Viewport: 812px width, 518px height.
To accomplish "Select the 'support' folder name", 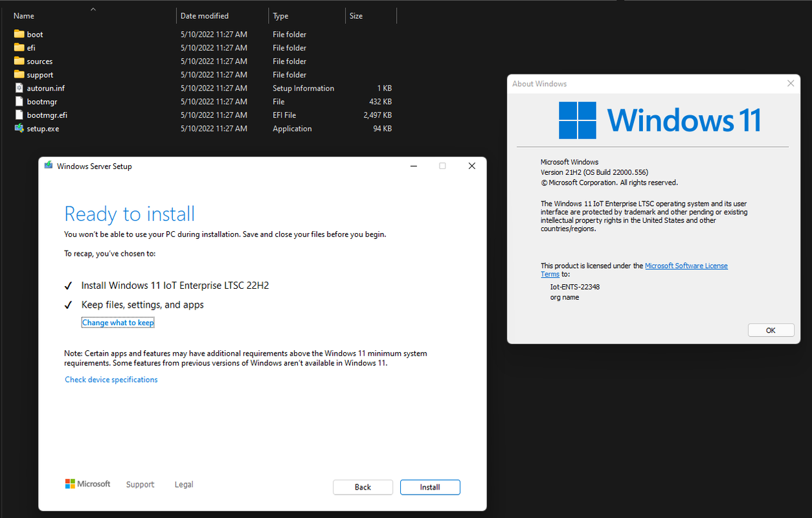I will click(x=40, y=75).
